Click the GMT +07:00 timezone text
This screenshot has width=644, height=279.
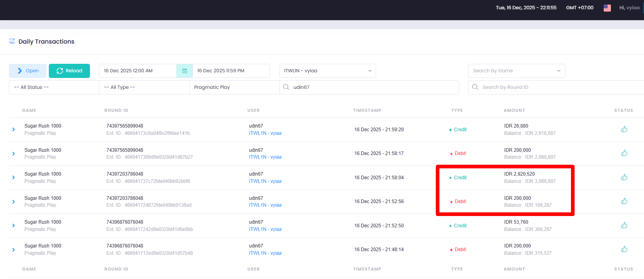(579, 8)
